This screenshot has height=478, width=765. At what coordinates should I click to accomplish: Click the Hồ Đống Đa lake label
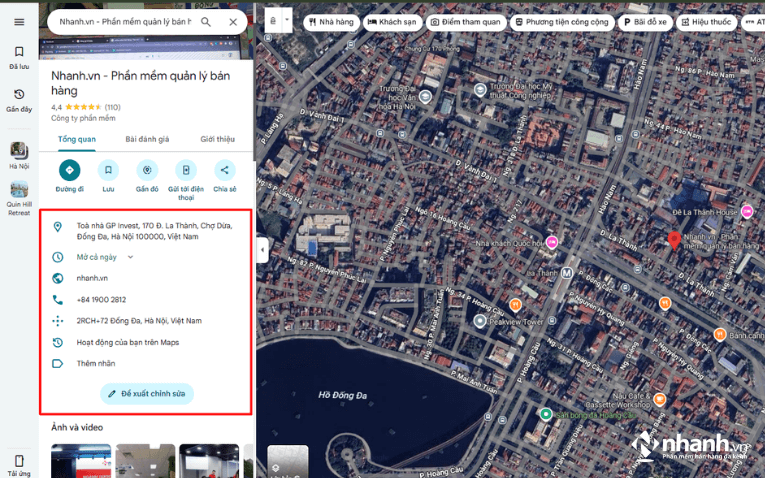(342, 395)
